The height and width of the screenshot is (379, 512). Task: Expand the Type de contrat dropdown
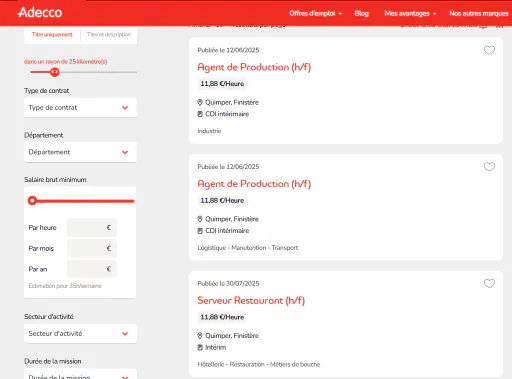tap(80, 108)
